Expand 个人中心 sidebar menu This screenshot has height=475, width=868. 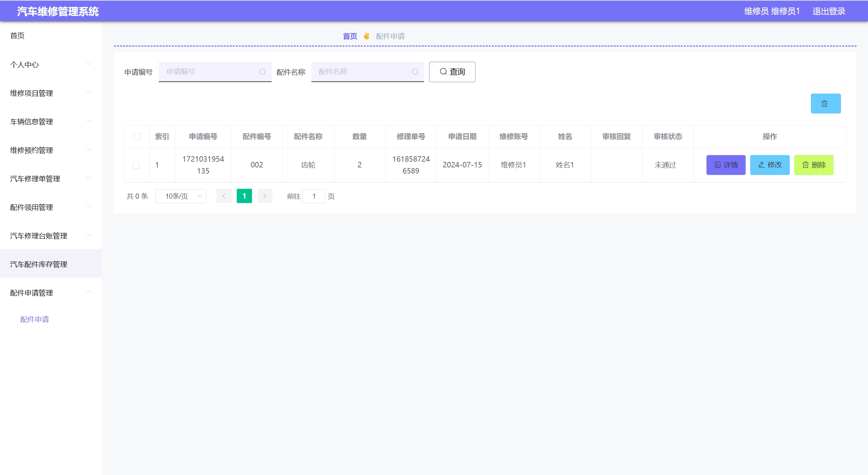[x=51, y=65]
